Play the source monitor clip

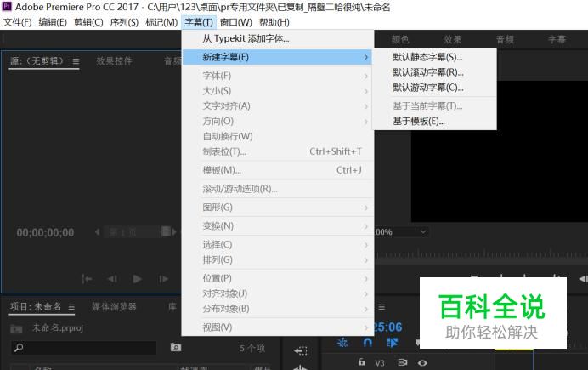coord(138,279)
